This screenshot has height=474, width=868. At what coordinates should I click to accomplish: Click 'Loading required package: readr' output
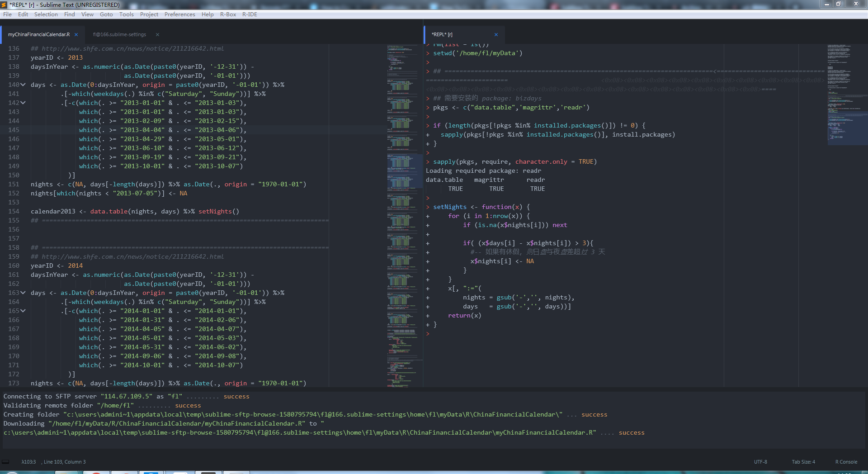tap(483, 171)
